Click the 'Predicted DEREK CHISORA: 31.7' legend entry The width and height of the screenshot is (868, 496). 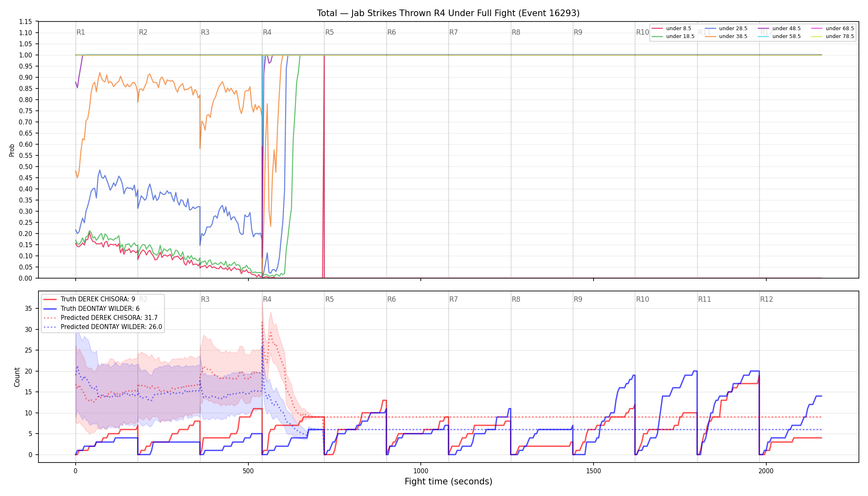click(109, 318)
